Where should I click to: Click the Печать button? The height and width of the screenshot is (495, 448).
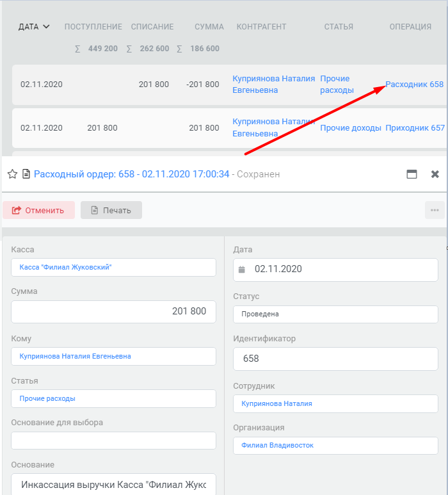click(111, 210)
